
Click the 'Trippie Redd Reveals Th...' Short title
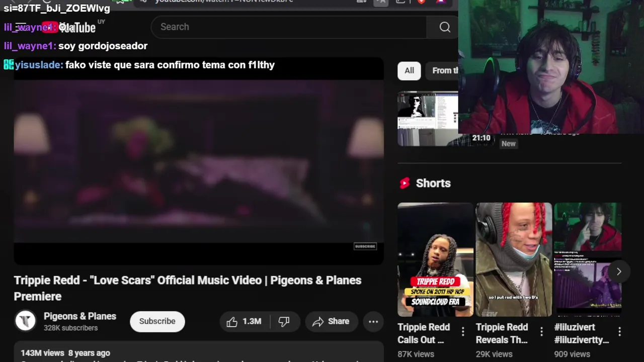coord(502,333)
